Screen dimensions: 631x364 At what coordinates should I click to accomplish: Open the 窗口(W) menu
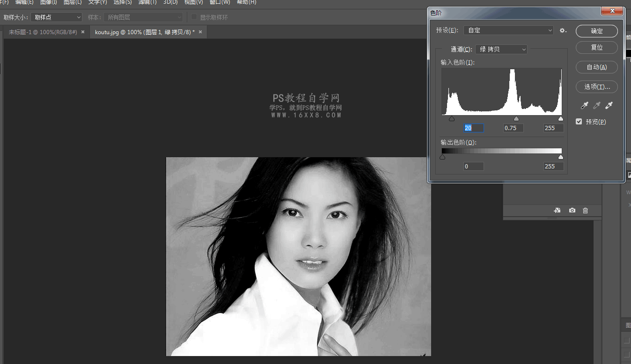(x=220, y=2)
